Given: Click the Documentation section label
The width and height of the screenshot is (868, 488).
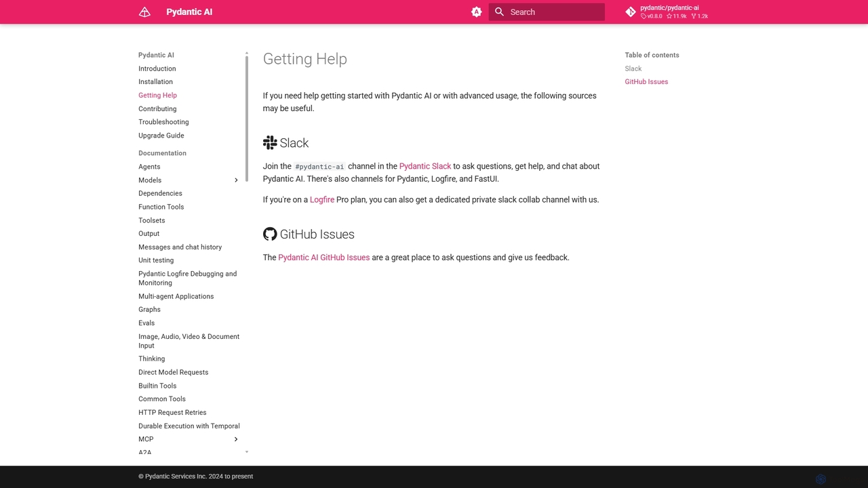Looking at the screenshot, I should [162, 153].
